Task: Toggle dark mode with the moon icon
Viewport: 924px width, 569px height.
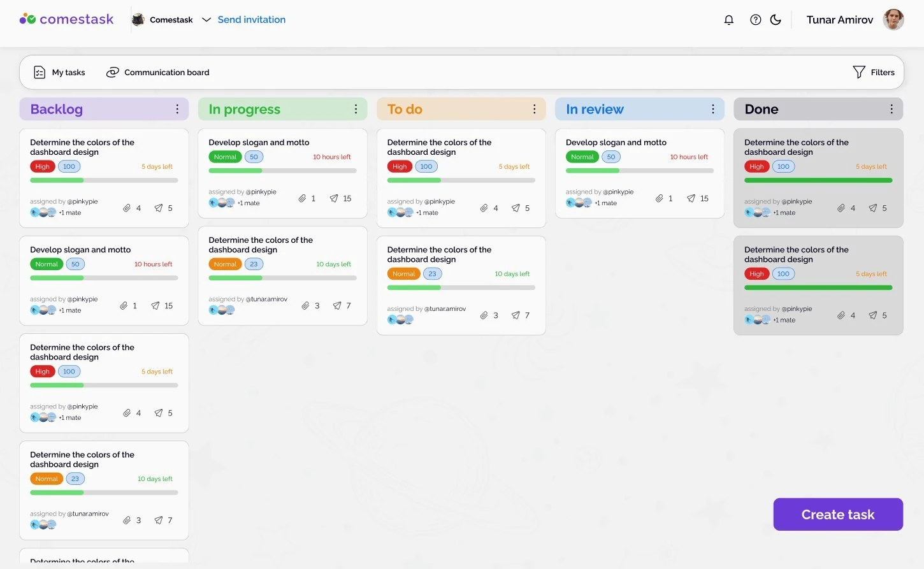Action: [x=776, y=20]
